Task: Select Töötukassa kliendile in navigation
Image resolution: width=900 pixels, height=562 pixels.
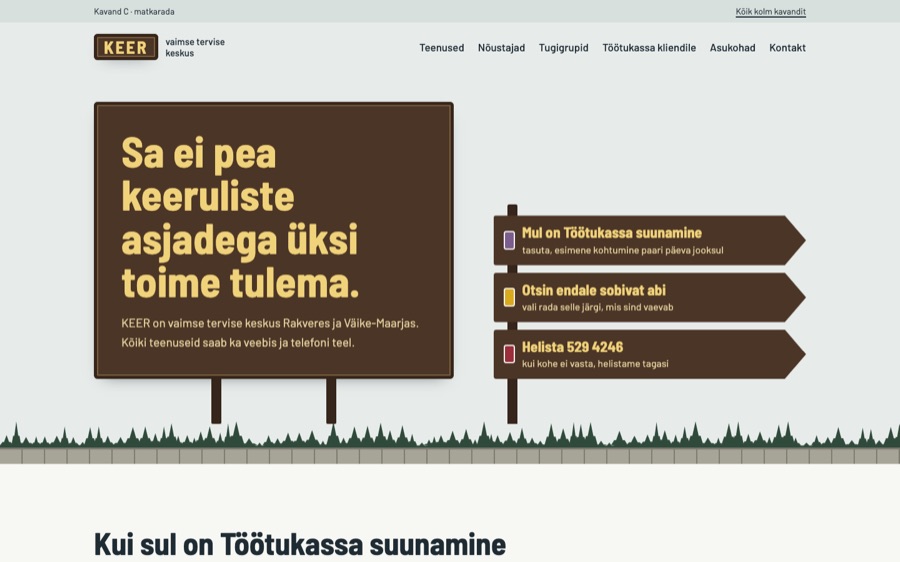Action: pyautogui.click(x=649, y=48)
